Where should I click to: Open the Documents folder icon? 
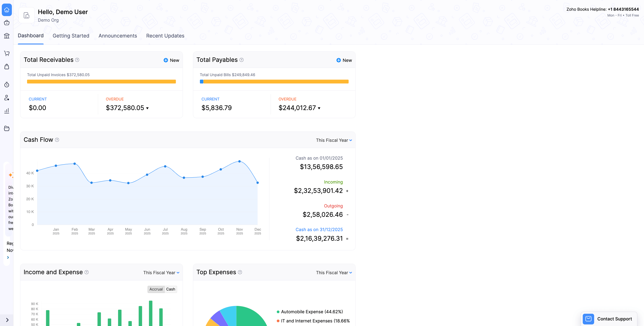point(7,128)
